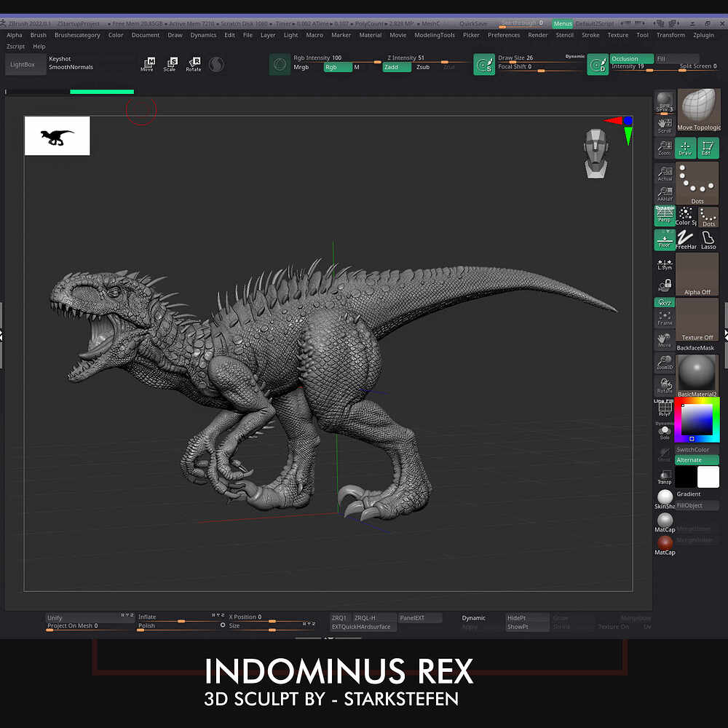The width and height of the screenshot is (728, 728).
Task: Toggle Draw mode button
Action: pyautogui.click(x=685, y=148)
